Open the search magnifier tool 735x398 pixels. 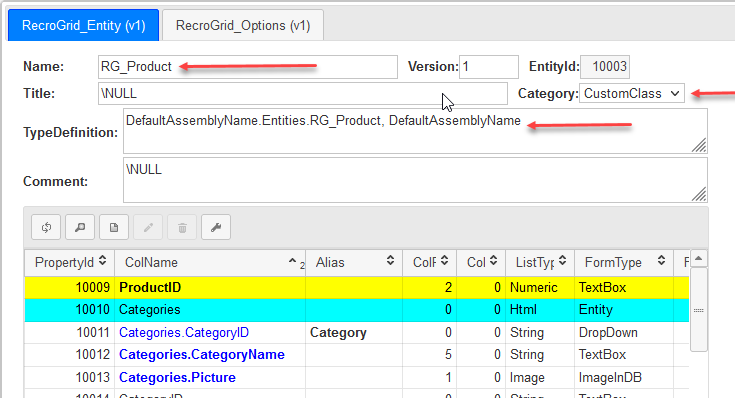(80, 227)
